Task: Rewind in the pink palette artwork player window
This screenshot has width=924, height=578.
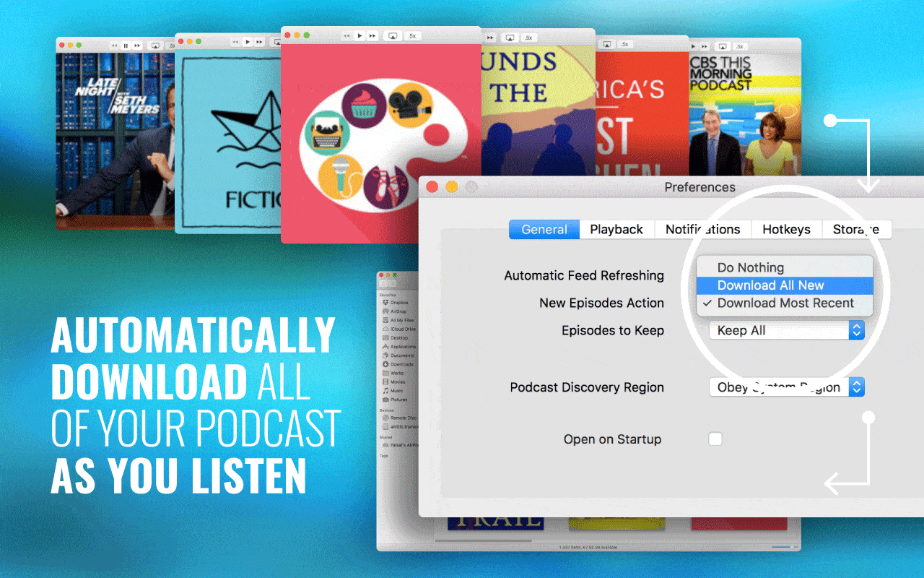Action: tap(346, 35)
